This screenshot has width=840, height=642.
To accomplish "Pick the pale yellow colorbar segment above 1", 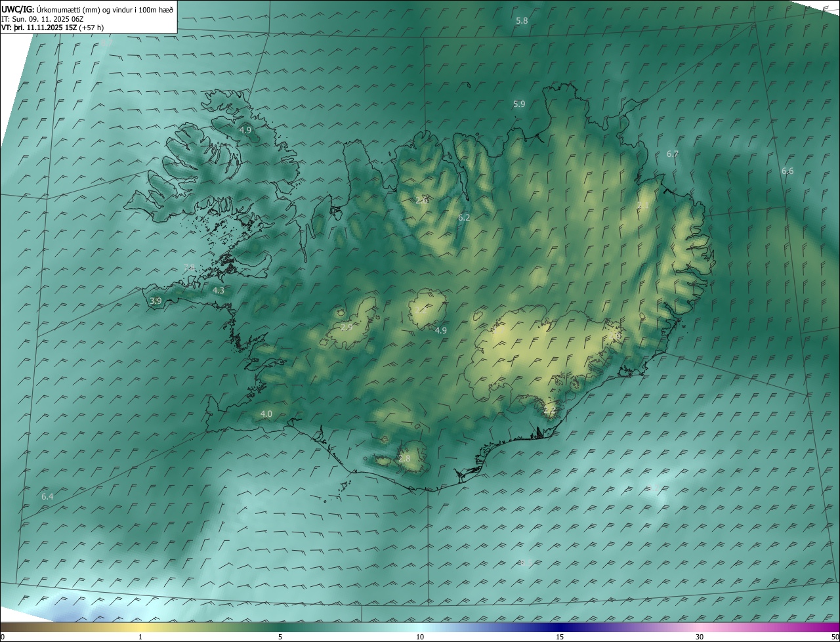I will (x=140, y=628).
